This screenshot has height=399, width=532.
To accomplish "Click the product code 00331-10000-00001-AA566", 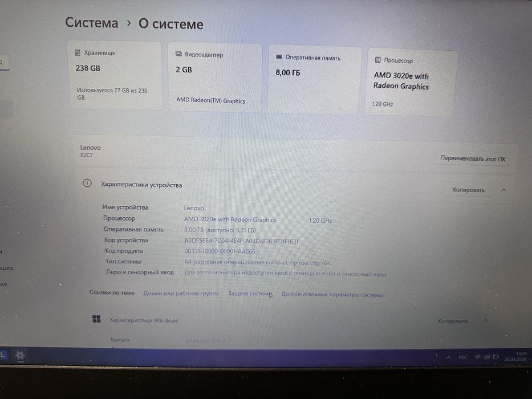I will point(220,251).
